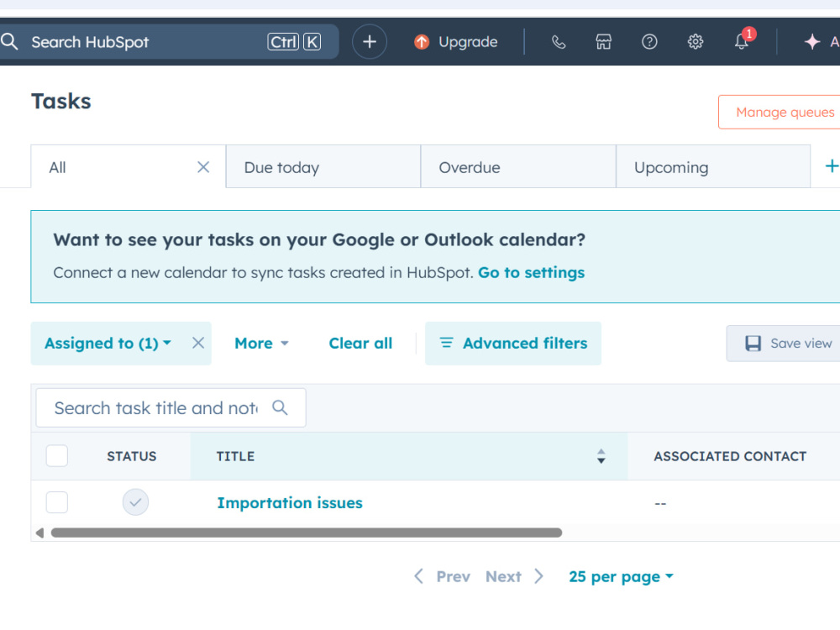This screenshot has width=840, height=630.
Task: Switch to the Overdue tab
Action: [518, 167]
